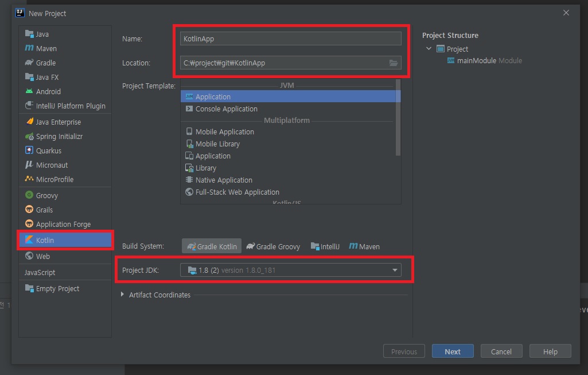
Task: Pick the MicroProfile icon
Action: [x=29, y=179]
